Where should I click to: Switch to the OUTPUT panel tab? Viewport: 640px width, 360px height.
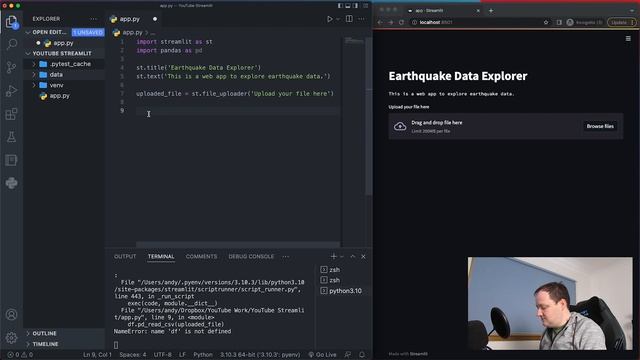pos(125,256)
